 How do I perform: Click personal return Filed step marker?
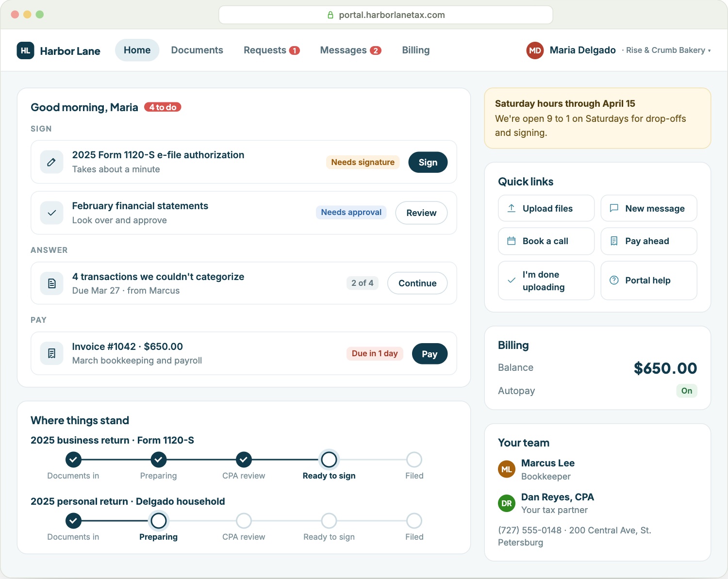(414, 521)
